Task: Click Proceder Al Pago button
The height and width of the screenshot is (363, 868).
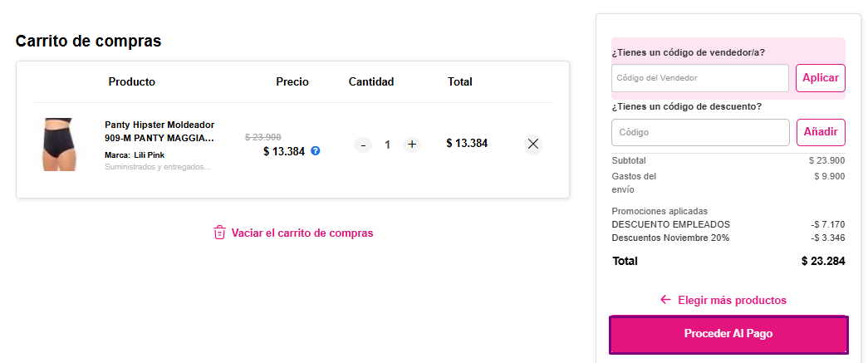Action: click(728, 334)
